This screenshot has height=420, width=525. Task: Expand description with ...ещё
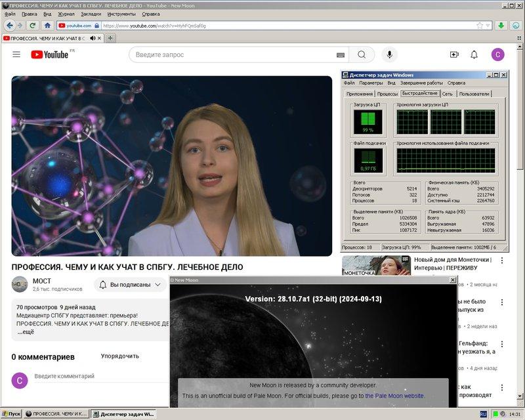coord(26,332)
